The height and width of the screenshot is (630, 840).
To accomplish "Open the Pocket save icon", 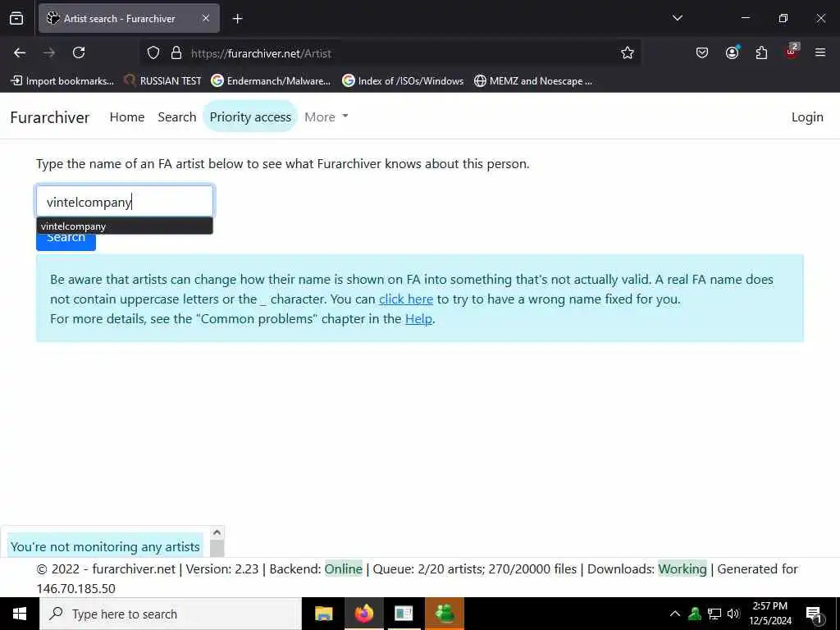I will 702,52.
